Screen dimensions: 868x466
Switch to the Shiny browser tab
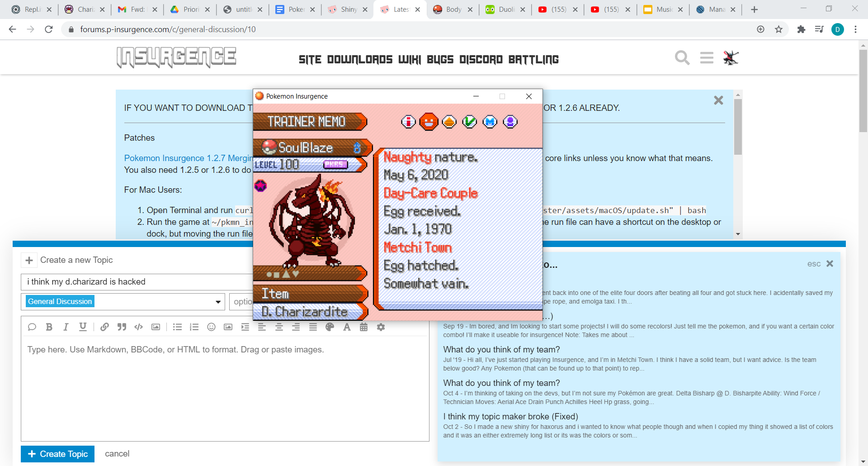pyautogui.click(x=347, y=10)
